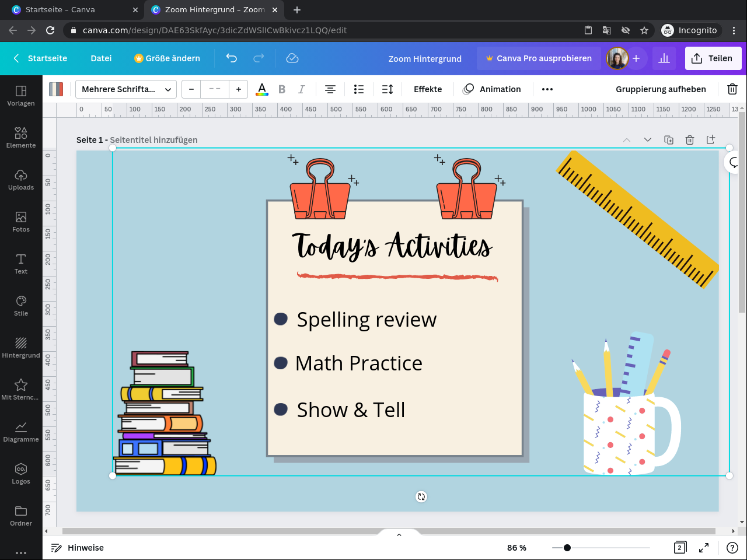747x560 pixels.
Task: Bookmark this page with star icon
Action: click(644, 30)
